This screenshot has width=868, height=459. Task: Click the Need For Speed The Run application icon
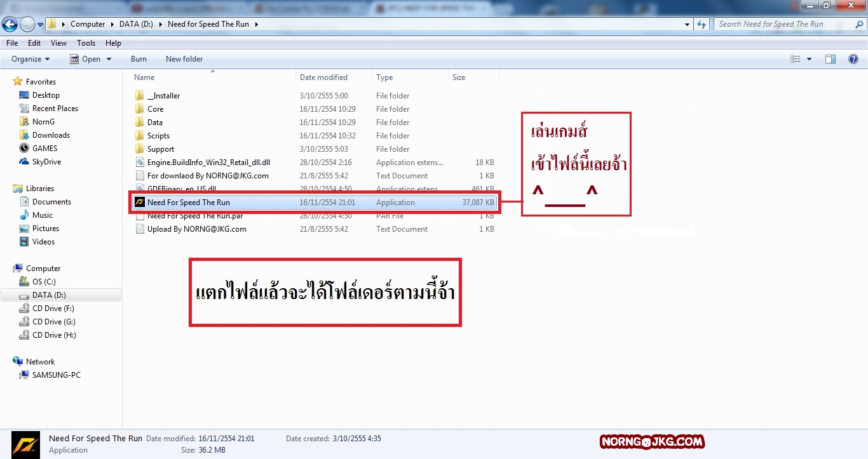(140, 203)
